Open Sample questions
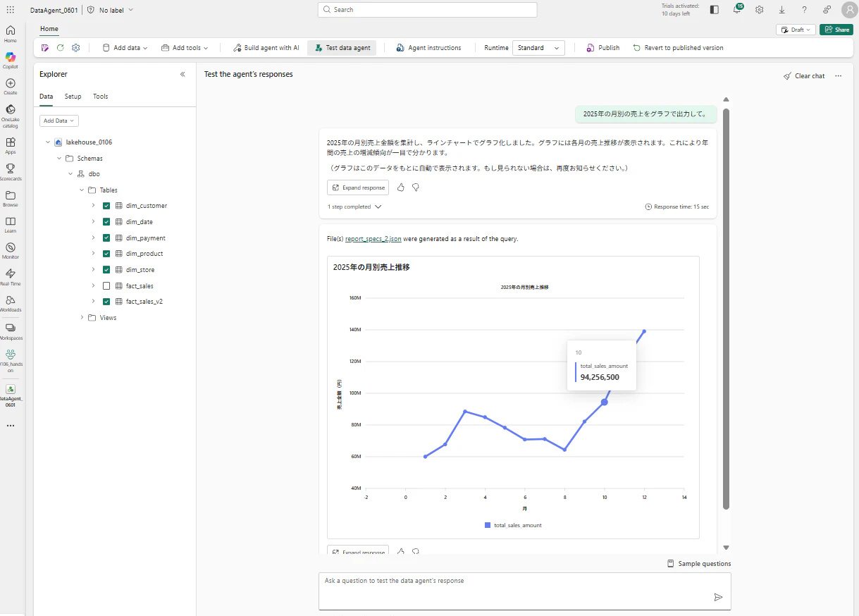This screenshot has width=859, height=616. (699, 564)
